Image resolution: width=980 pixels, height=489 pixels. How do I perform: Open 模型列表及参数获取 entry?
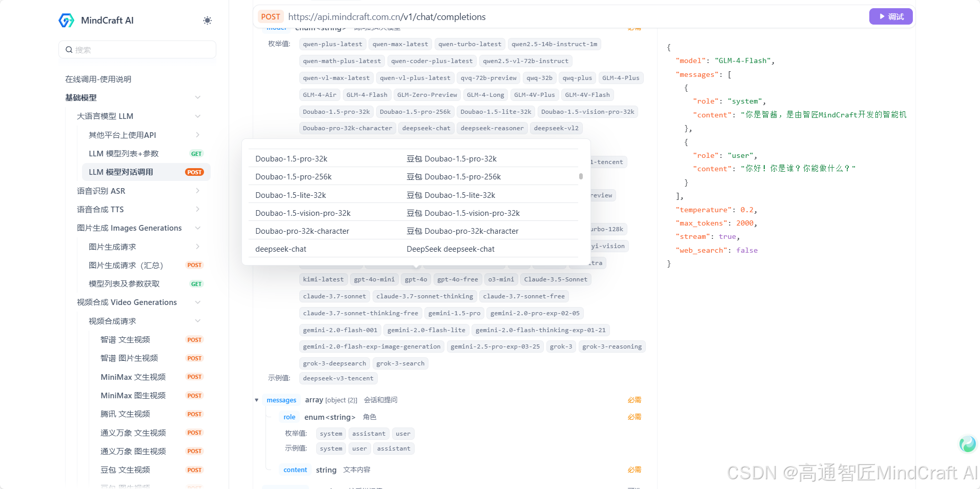pyautogui.click(x=146, y=284)
